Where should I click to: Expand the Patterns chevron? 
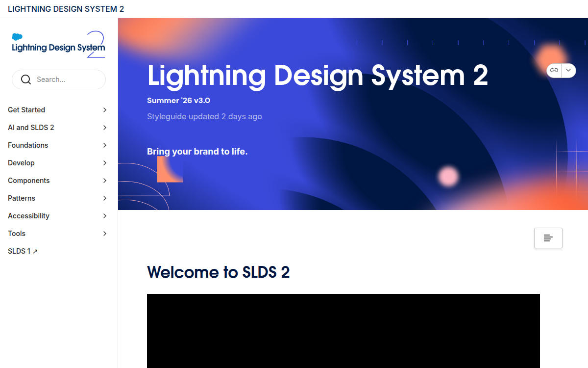pyautogui.click(x=105, y=198)
